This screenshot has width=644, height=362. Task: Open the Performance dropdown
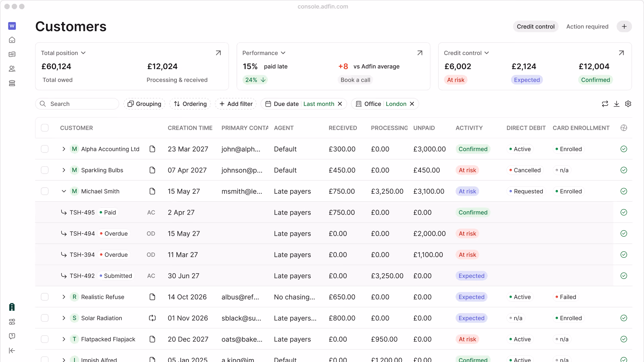pyautogui.click(x=264, y=53)
